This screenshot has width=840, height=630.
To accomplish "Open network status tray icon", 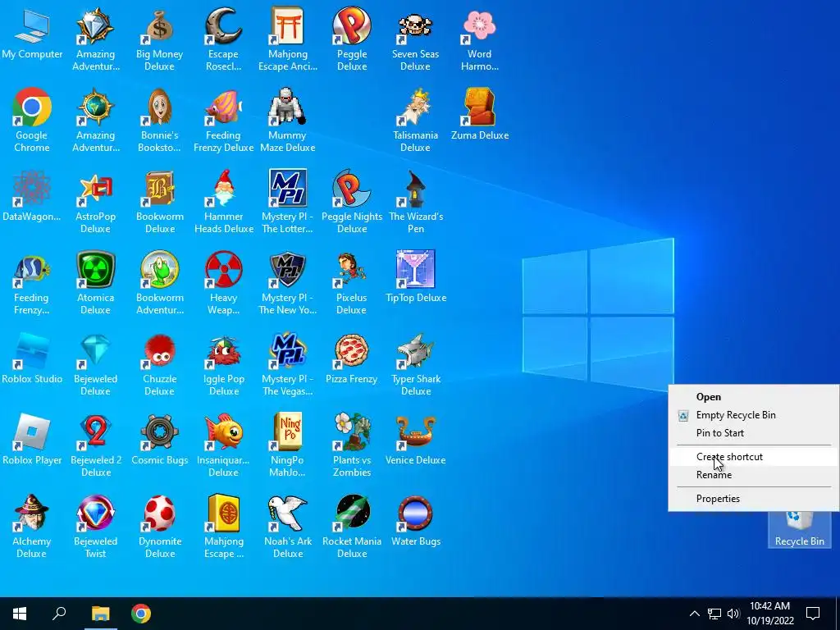I will pyautogui.click(x=714, y=614).
